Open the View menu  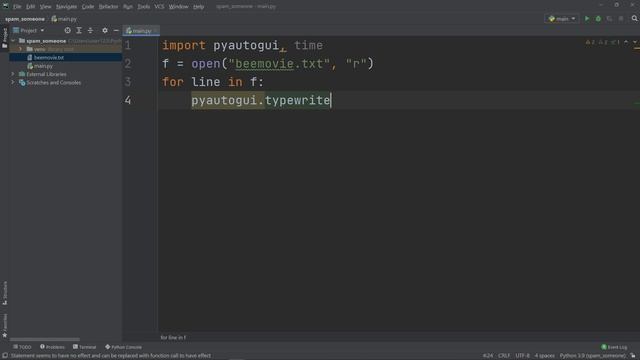pos(45,7)
